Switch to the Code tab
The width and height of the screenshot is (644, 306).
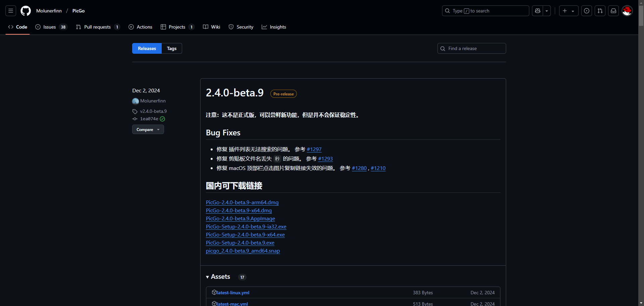point(18,27)
